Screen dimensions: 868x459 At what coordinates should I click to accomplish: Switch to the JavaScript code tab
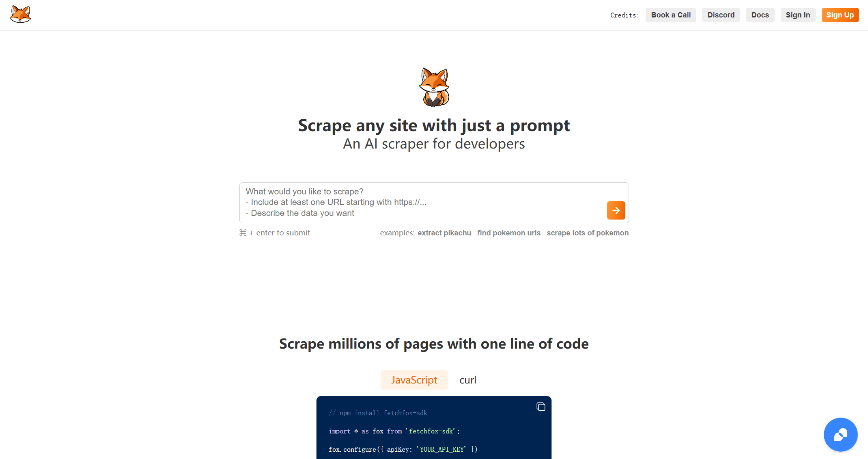click(x=414, y=380)
